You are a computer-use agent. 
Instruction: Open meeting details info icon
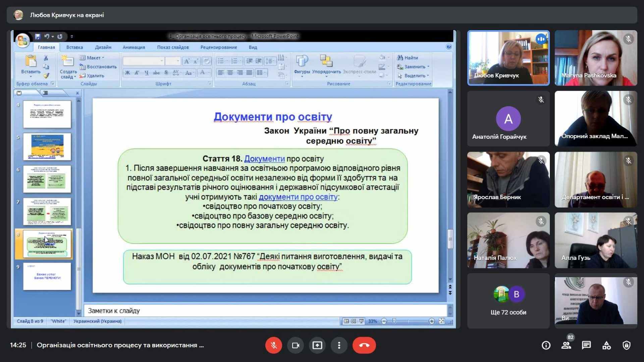(x=546, y=345)
